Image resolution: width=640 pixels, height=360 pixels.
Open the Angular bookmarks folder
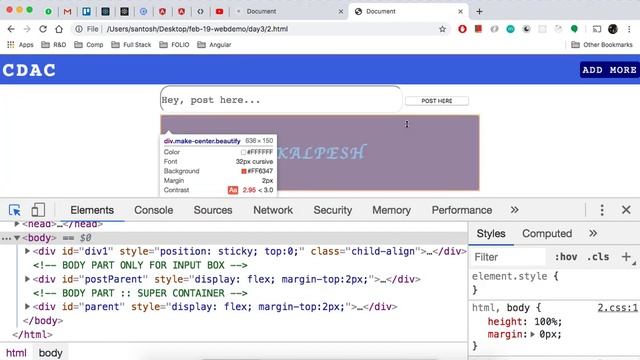(214, 44)
